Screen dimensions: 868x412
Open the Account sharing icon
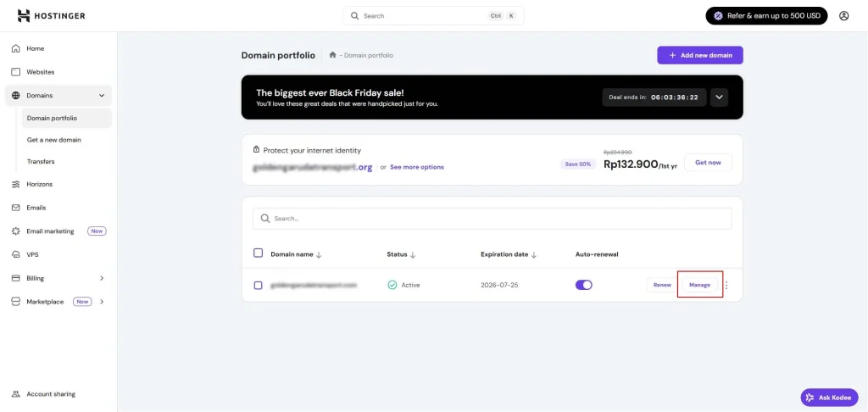point(15,394)
